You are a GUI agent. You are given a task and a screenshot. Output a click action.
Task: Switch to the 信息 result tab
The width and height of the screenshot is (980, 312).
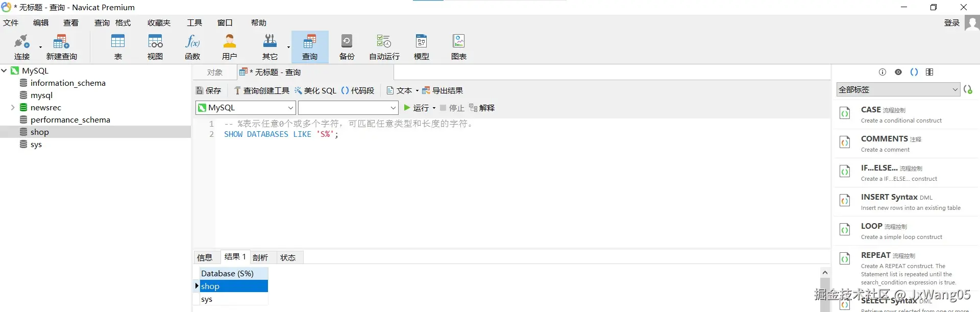(x=205, y=257)
